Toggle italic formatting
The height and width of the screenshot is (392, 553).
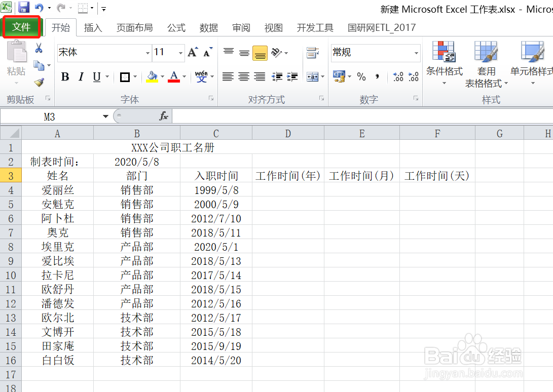click(x=81, y=76)
